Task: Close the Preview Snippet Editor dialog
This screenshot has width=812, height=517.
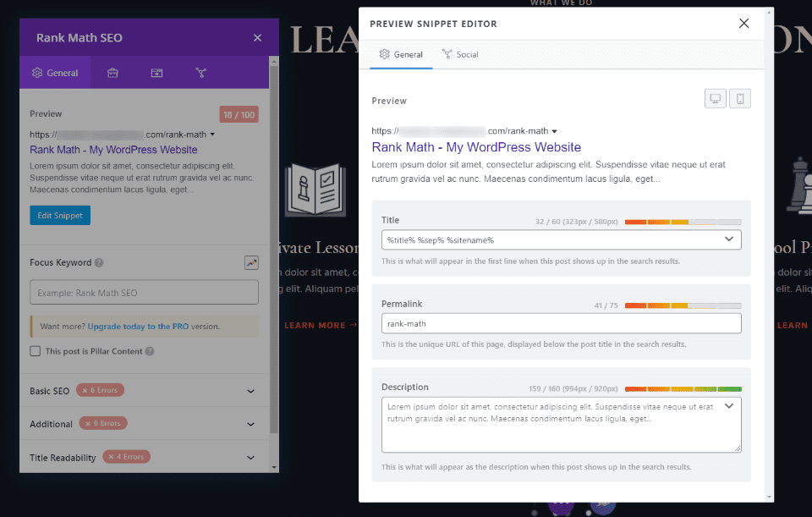Action: 743,24
